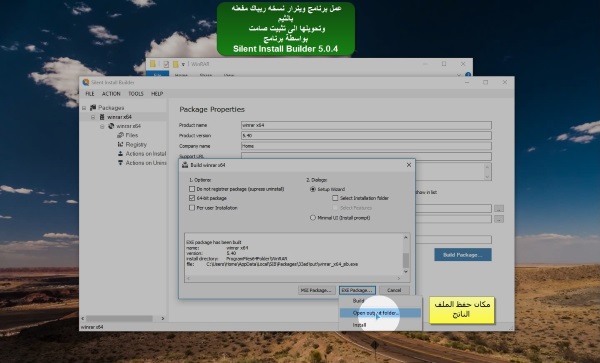The width and height of the screenshot is (600, 363).
Task: Collapse the winrar x64 component node
Action: (x=102, y=126)
